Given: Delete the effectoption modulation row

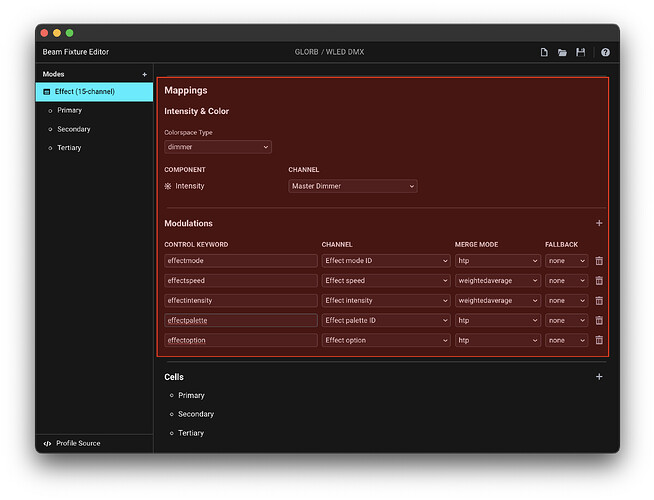Looking at the screenshot, I should (x=599, y=340).
